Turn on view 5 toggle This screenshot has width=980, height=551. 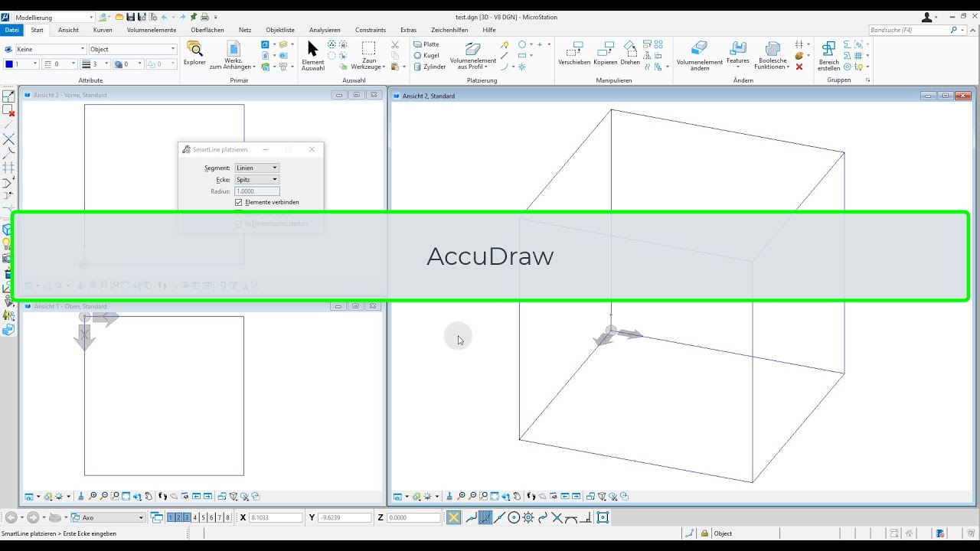203,517
